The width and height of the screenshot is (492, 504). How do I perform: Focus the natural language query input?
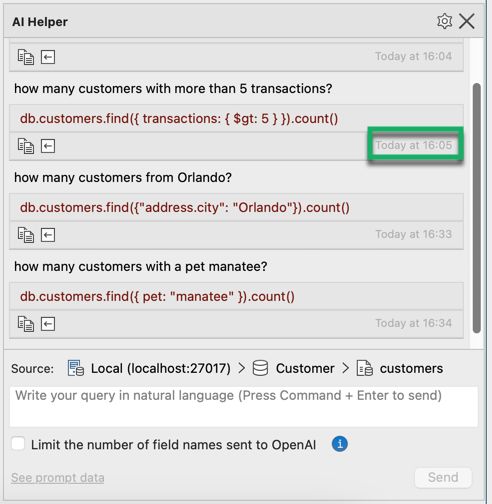tap(244, 407)
